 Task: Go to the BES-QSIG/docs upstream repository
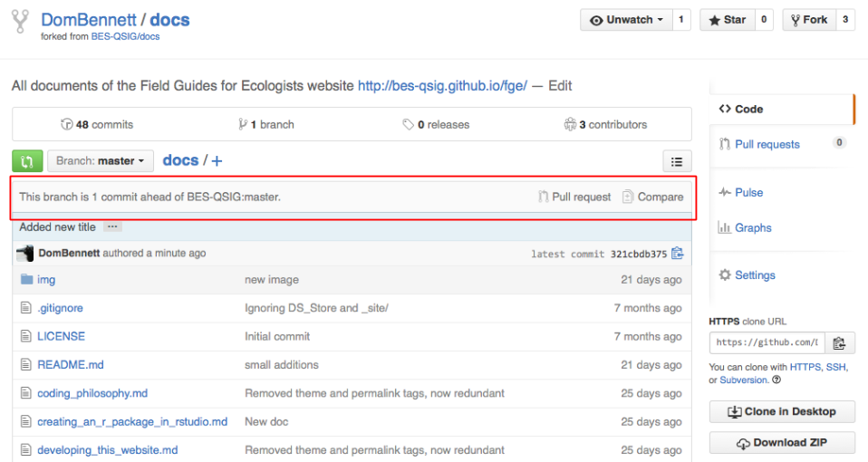[125, 36]
